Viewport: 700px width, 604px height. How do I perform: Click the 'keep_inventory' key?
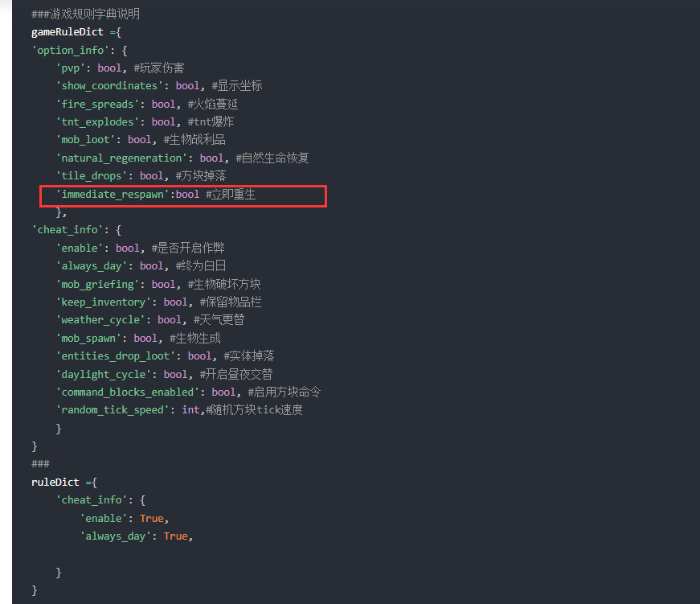coord(103,302)
